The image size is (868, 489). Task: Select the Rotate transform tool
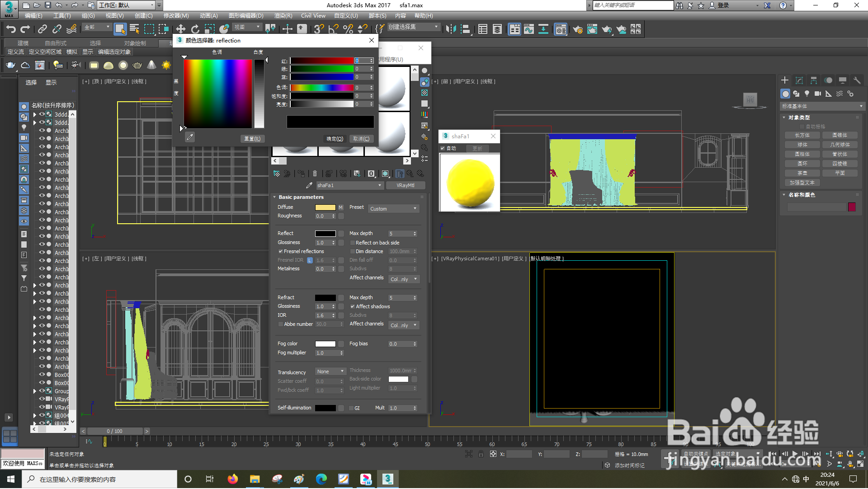[195, 29]
